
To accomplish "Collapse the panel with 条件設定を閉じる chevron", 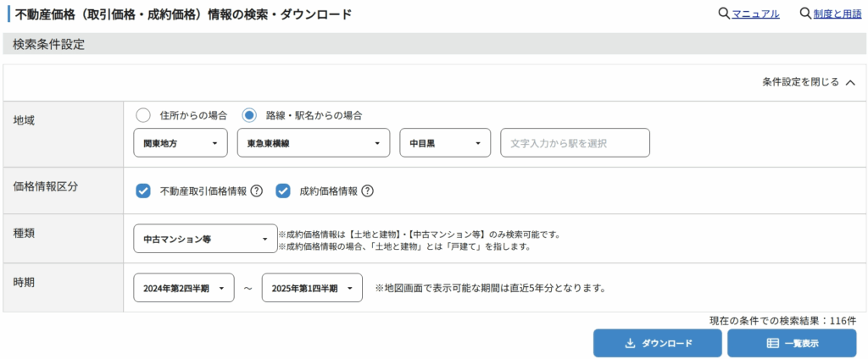I will 850,82.
